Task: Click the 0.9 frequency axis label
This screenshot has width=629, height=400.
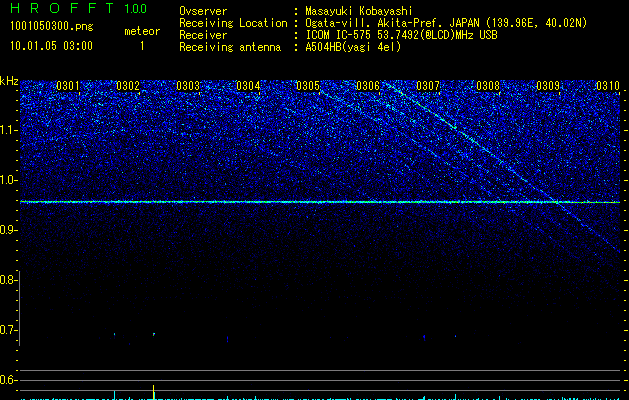Action: point(8,230)
